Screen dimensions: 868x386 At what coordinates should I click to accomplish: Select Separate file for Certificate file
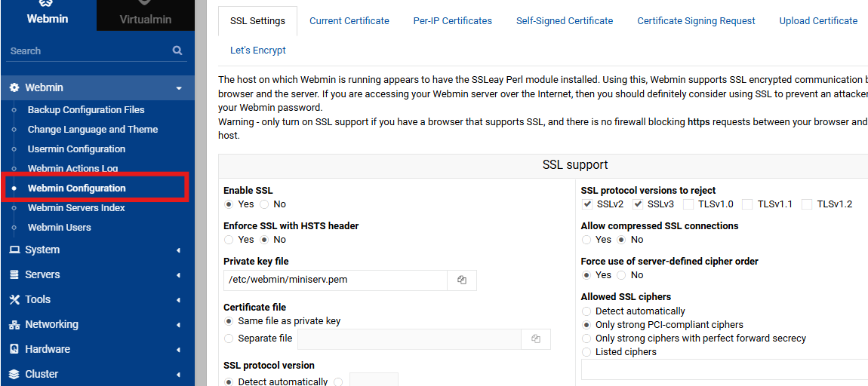pyautogui.click(x=229, y=339)
